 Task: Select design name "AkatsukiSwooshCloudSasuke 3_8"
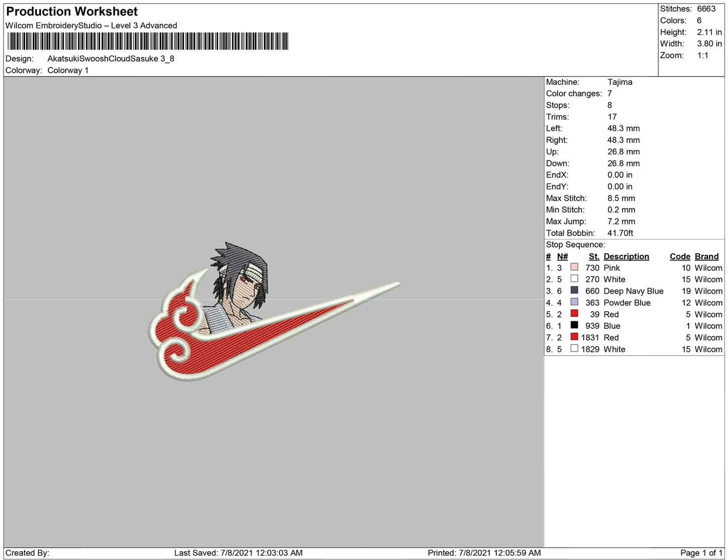pos(111,58)
